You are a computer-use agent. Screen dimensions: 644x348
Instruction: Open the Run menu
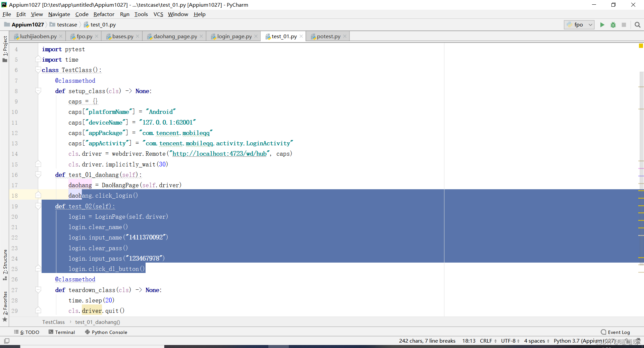(125, 14)
